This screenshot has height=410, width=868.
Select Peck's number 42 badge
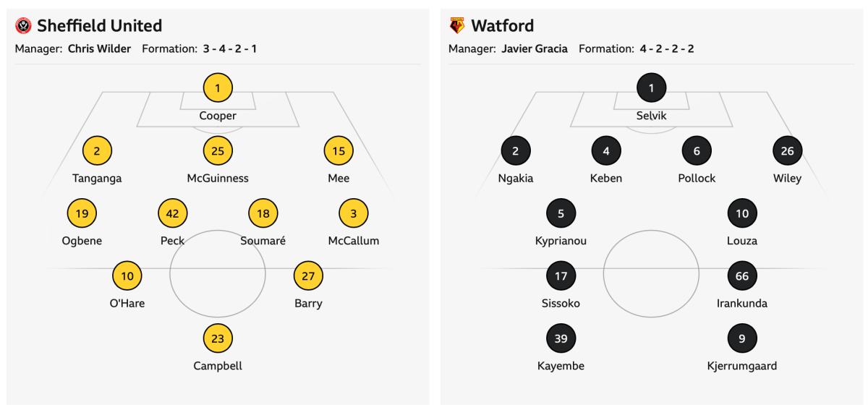tap(172, 213)
